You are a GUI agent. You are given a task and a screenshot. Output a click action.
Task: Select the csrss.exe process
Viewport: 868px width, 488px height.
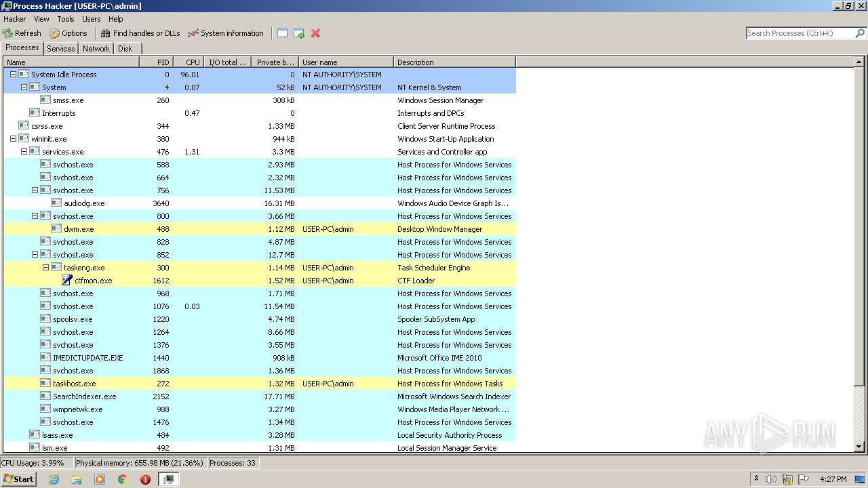260,126
